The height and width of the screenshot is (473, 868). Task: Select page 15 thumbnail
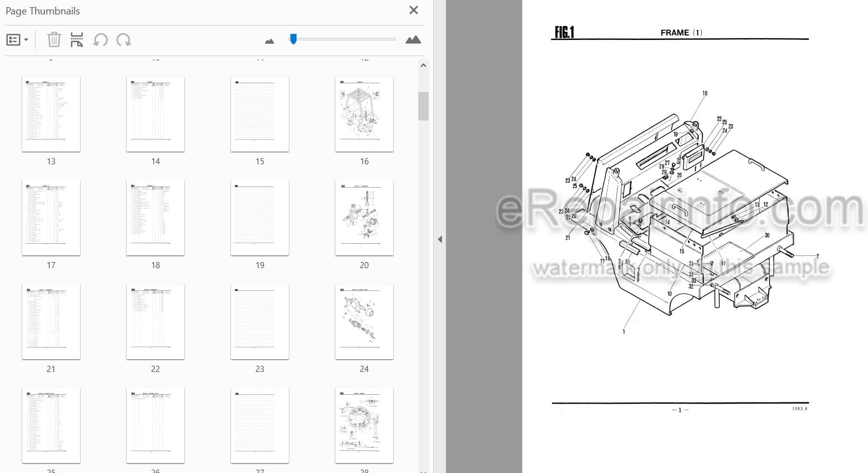click(260, 114)
